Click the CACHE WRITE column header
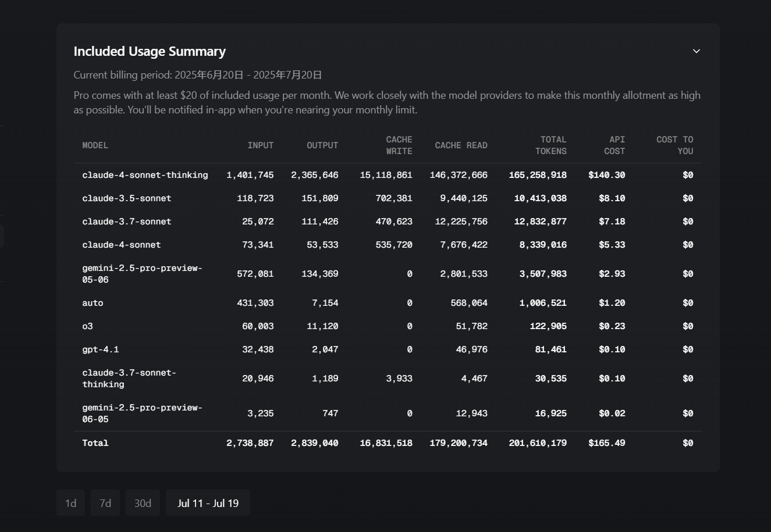Viewport: 771px width, 532px height. coord(399,145)
